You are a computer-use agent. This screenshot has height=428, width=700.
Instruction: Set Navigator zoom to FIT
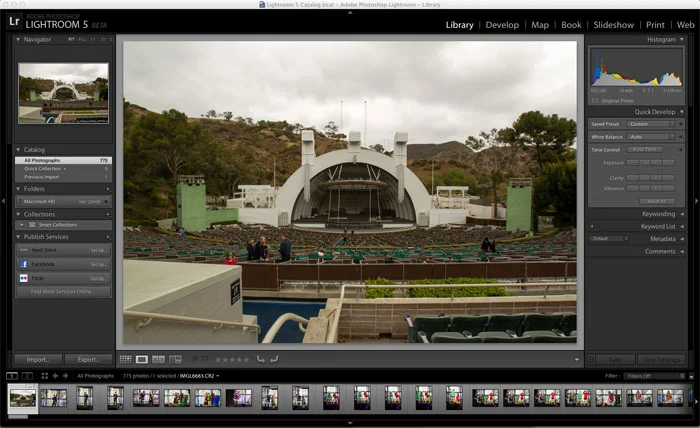pos(71,39)
